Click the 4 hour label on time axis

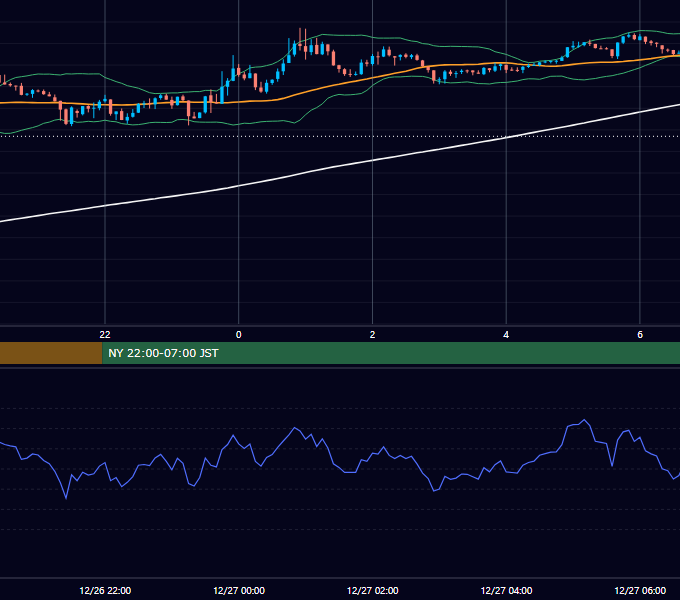point(506,335)
